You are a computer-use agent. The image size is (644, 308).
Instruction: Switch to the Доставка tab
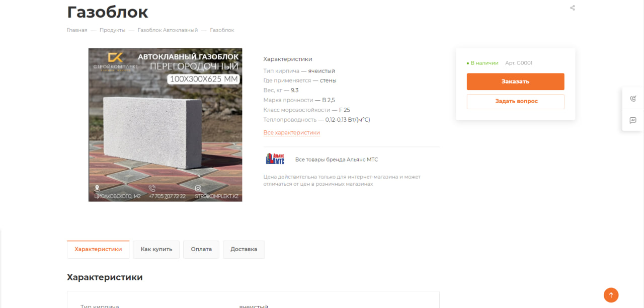click(244, 249)
